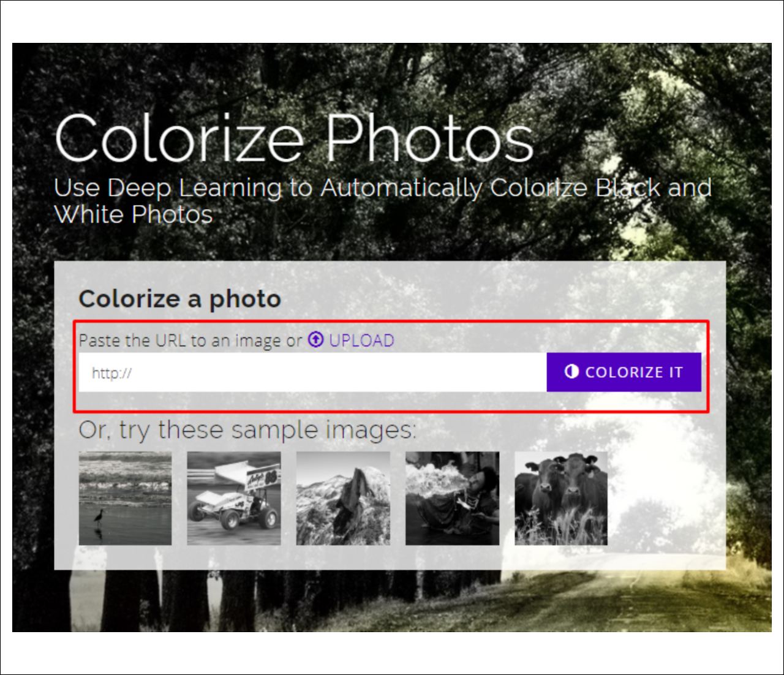Click the http:// placeholder text
Viewport: 784px width, 675px height.
pyautogui.click(x=111, y=373)
